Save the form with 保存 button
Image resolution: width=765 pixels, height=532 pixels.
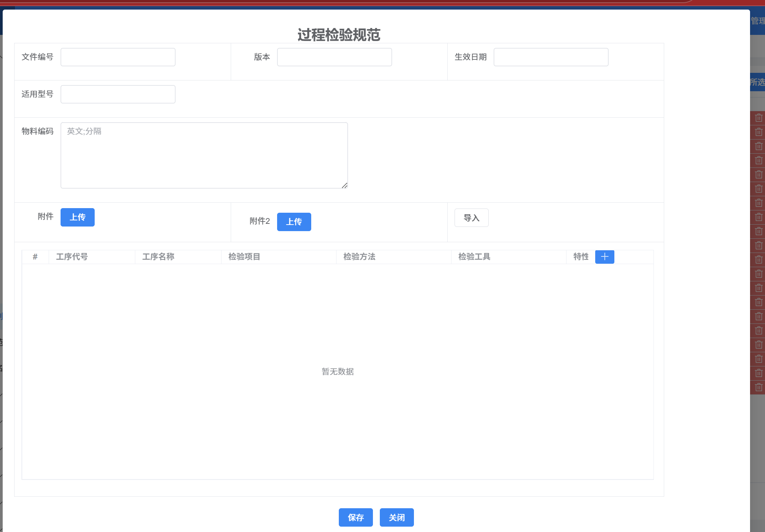356,517
